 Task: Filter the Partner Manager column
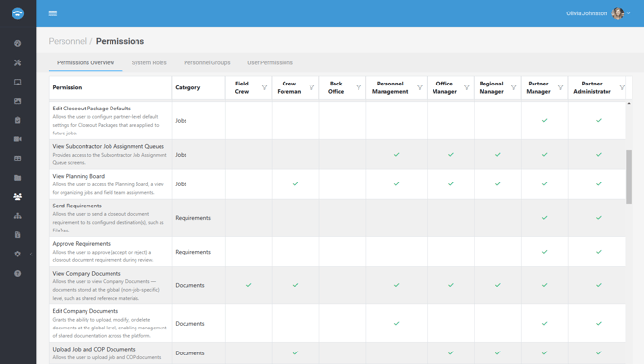[560, 87]
